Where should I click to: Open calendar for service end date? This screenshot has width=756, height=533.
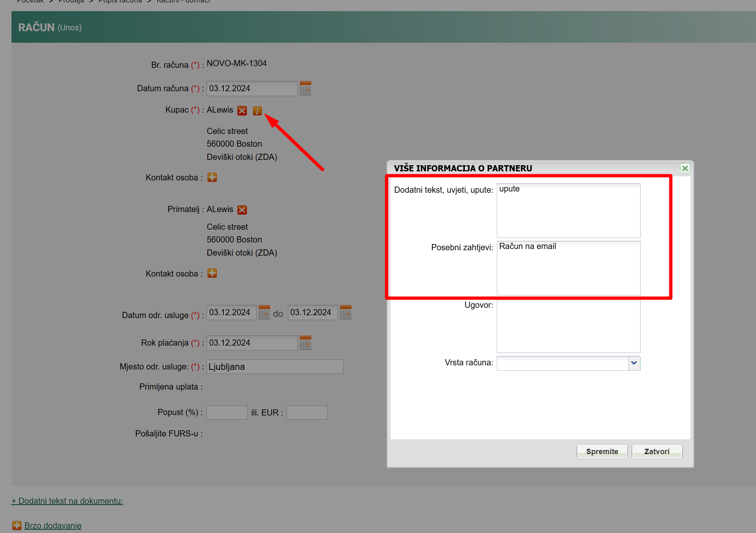[x=346, y=312]
